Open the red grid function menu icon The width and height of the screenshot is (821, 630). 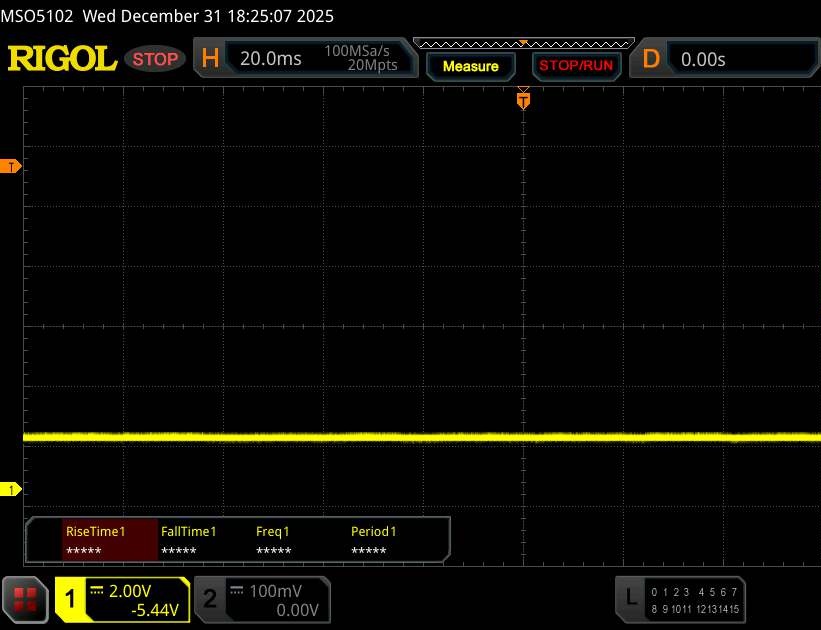[26, 599]
